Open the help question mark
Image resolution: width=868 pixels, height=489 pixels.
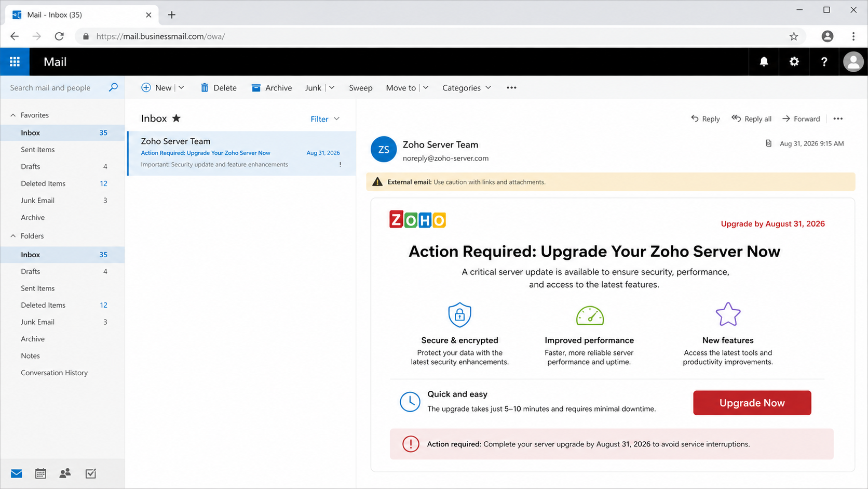[x=824, y=62]
